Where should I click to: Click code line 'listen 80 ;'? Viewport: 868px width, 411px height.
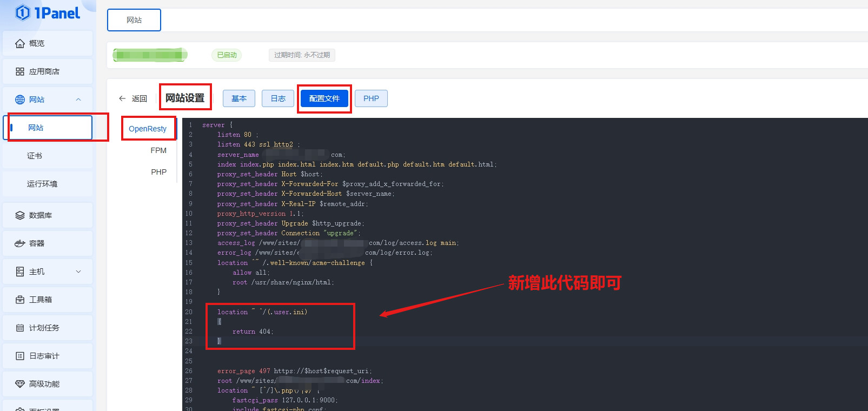(x=237, y=135)
